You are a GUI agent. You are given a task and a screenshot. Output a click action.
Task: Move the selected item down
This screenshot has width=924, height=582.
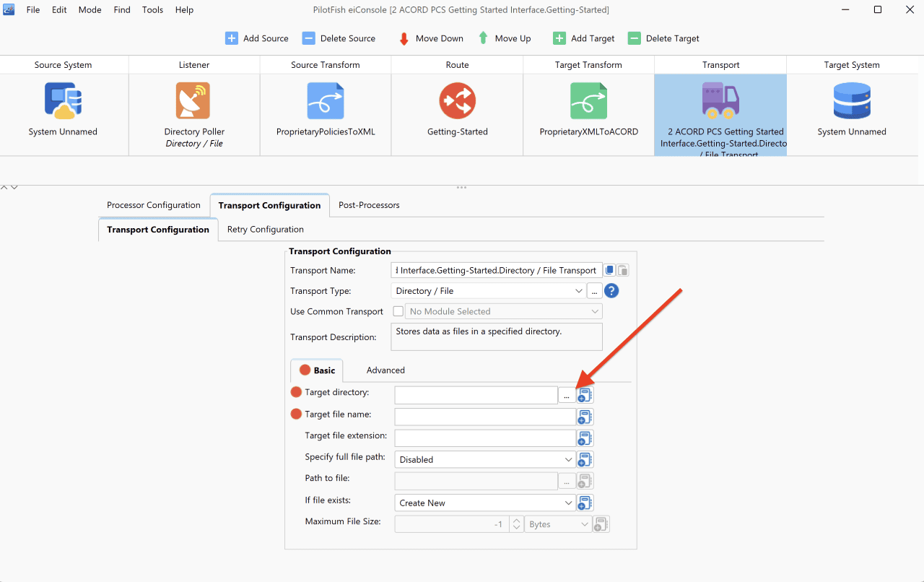[431, 38]
